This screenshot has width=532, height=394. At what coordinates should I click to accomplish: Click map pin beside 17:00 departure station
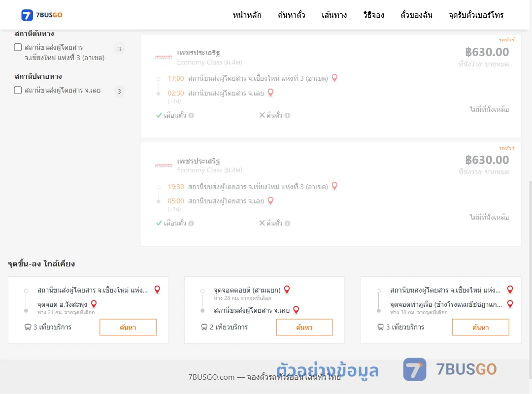(x=334, y=78)
